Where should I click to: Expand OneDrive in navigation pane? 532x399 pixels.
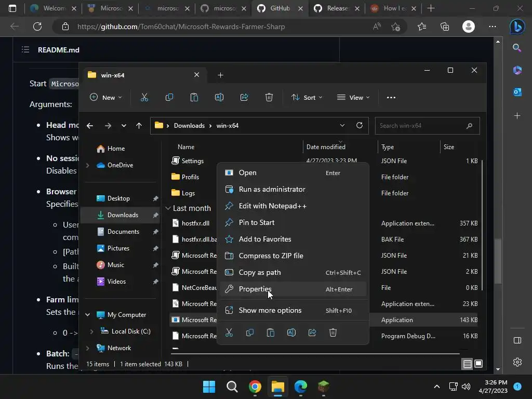click(x=87, y=165)
